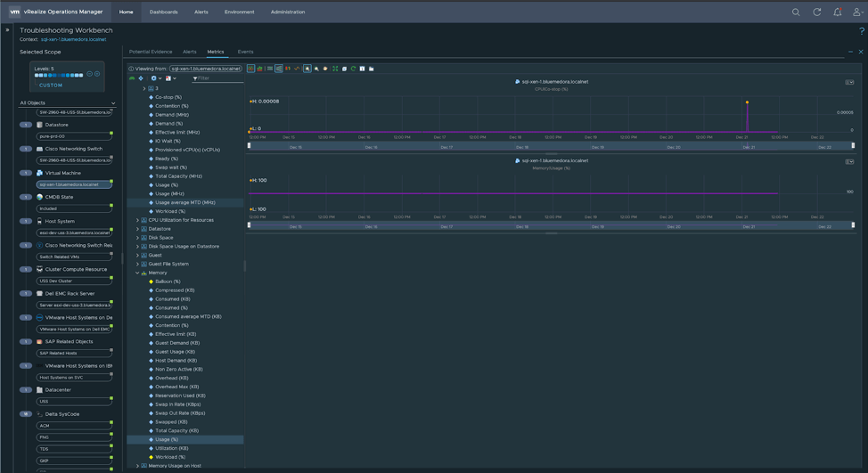Screen dimensions: 868x473
Task: Click the info icon beside Viewing from
Action: (x=131, y=69)
